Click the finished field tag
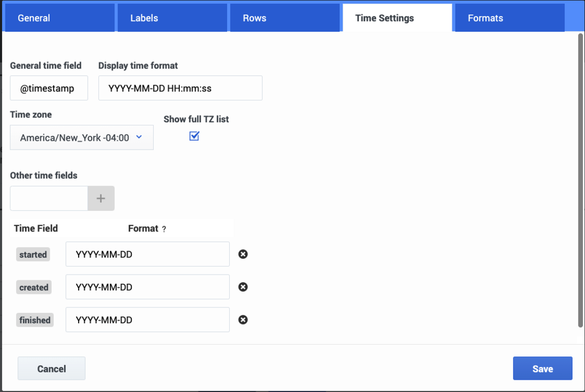Image resolution: width=585 pixels, height=392 pixels. 35,320
